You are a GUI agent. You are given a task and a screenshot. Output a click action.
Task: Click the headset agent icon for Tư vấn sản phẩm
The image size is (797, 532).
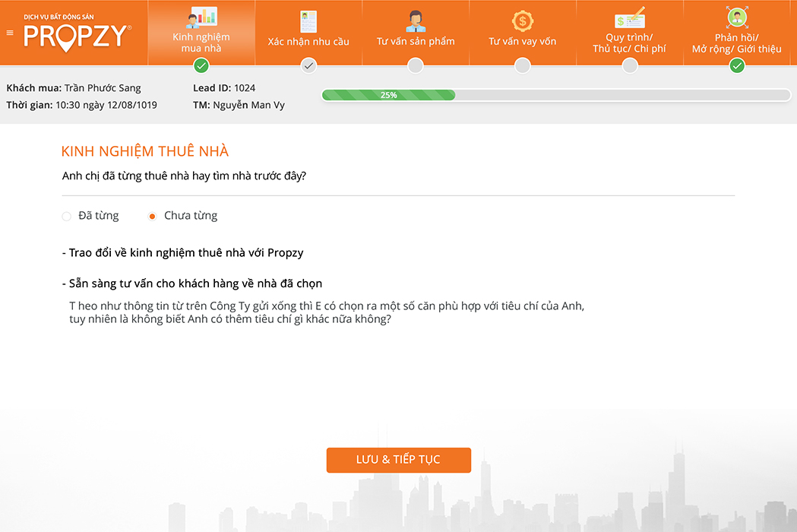coord(416,21)
